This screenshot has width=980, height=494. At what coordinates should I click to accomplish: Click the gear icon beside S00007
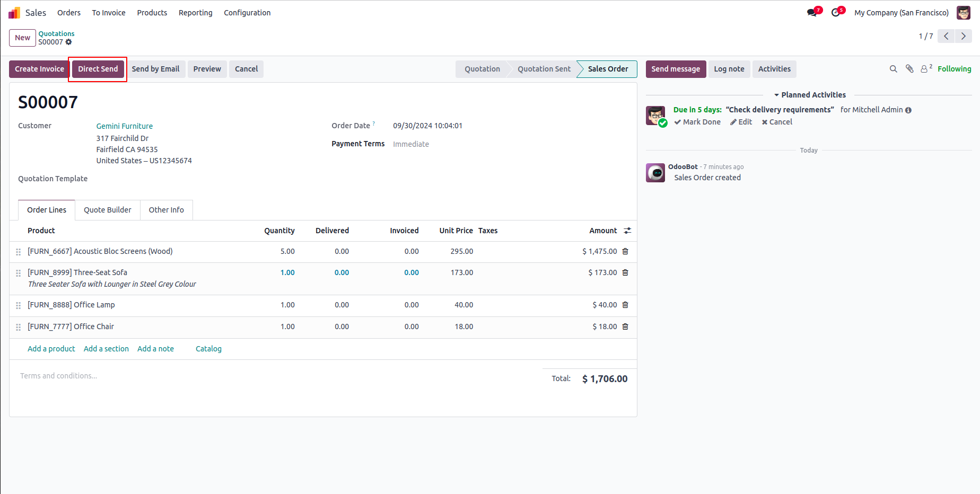pyautogui.click(x=68, y=42)
